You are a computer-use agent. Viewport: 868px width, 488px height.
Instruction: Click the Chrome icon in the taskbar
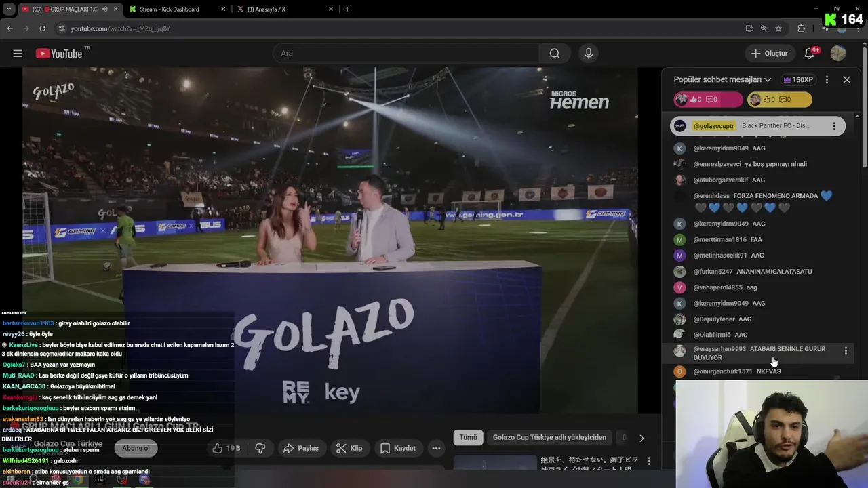pos(78,480)
